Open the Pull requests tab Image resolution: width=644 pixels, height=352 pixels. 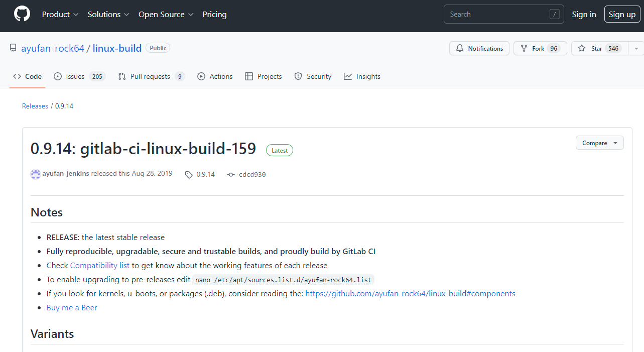tap(151, 76)
